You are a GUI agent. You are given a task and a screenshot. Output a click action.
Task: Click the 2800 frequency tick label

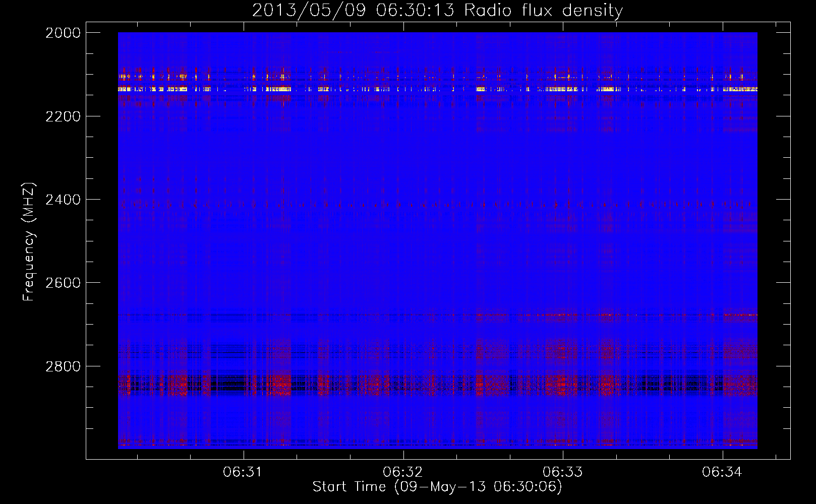[x=63, y=366]
